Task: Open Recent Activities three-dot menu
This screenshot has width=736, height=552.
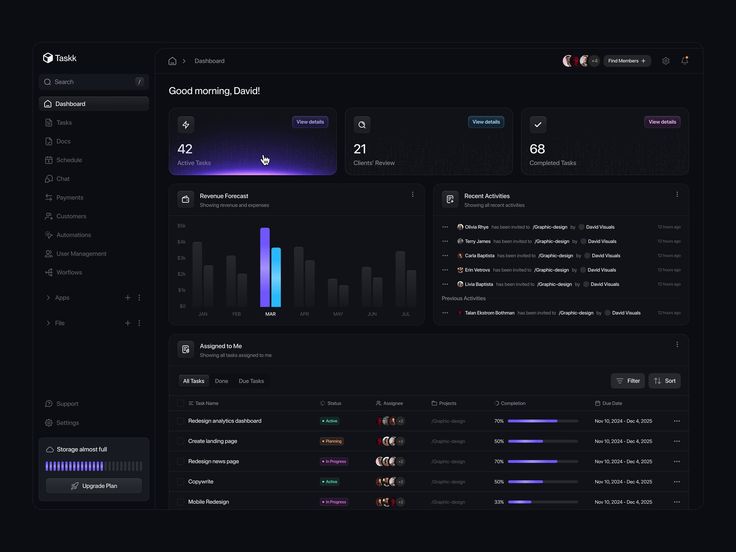Action: [677, 195]
